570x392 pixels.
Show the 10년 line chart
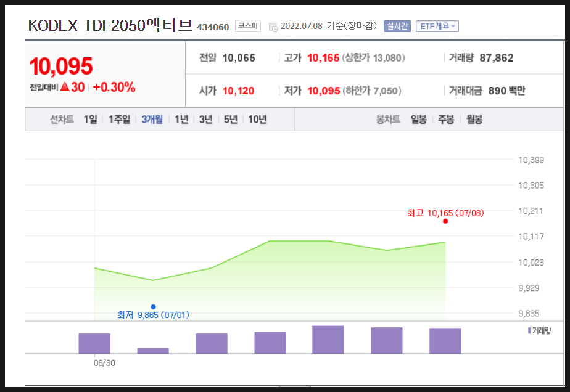(257, 119)
